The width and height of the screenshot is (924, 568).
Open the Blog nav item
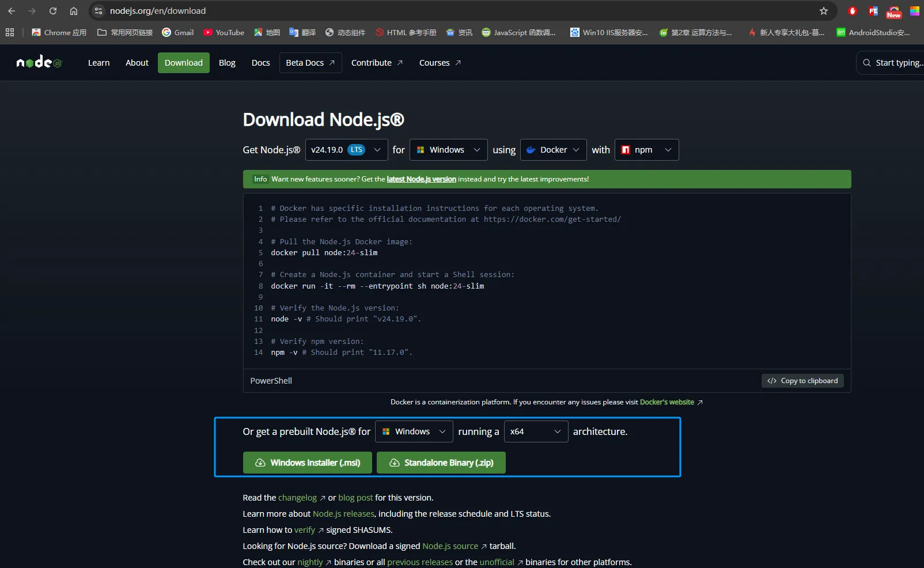227,63
